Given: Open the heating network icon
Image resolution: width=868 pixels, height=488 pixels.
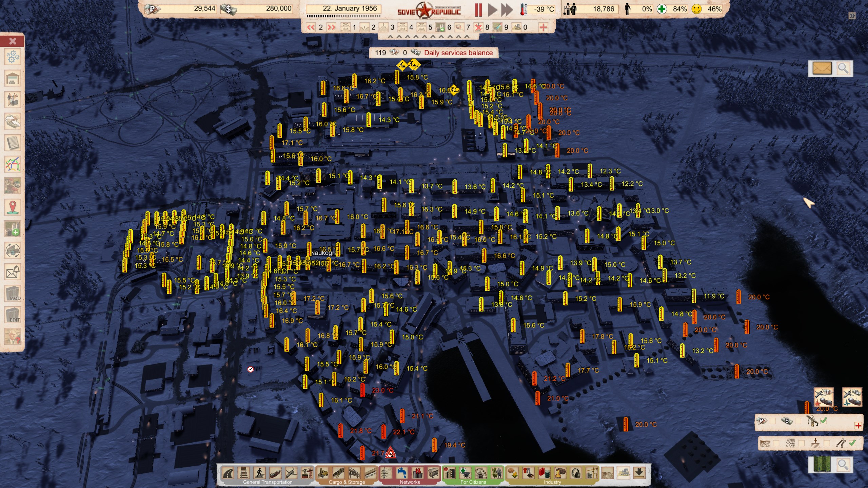Looking at the screenshot, I should [418, 473].
